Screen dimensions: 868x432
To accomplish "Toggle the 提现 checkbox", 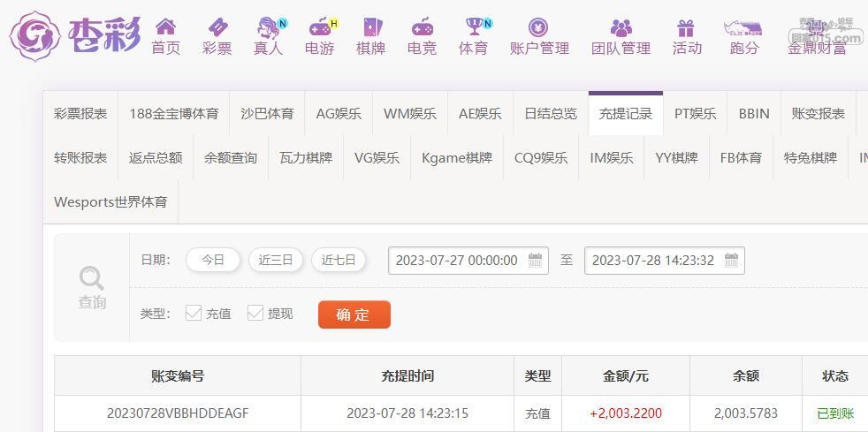I will click(255, 313).
